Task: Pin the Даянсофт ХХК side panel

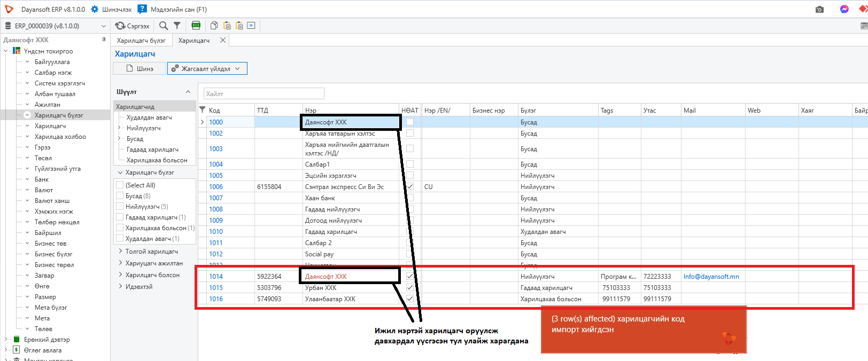Action: 104,40
